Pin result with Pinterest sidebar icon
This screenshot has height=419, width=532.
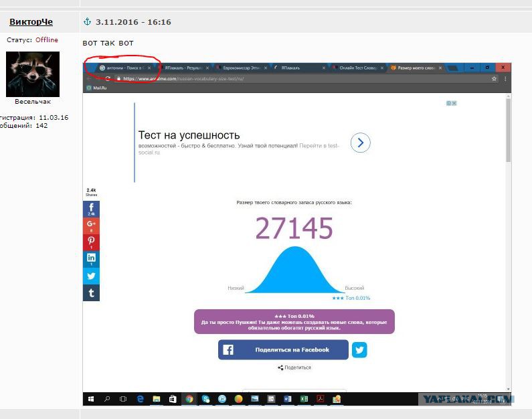pyautogui.click(x=91, y=242)
